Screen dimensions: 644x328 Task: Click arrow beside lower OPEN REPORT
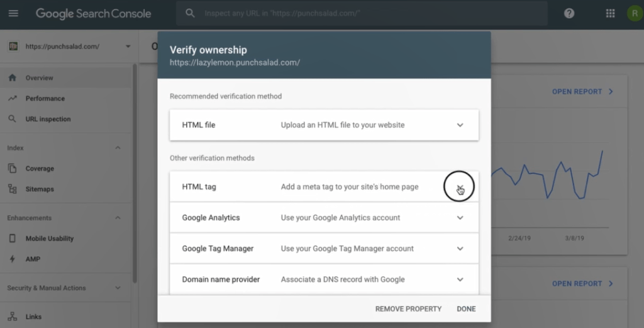click(x=611, y=283)
